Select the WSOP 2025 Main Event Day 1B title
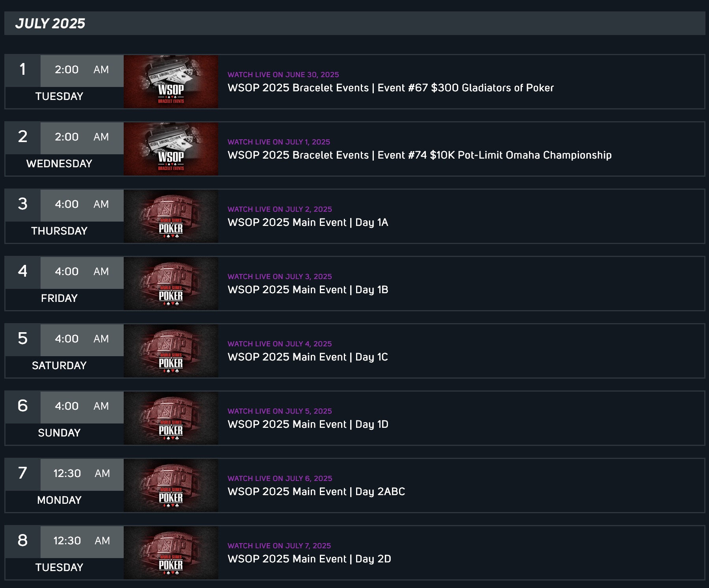The width and height of the screenshot is (709, 588). (x=308, y=290)
